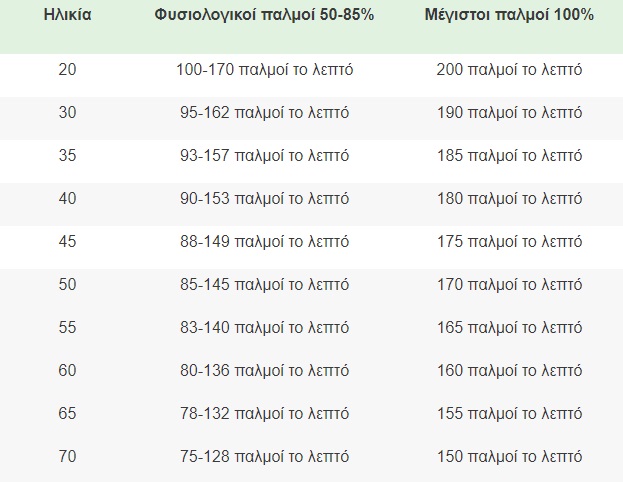
Task: Click the 100-170 παλμοί το λεπτό cell
Action: coord(262,70)
